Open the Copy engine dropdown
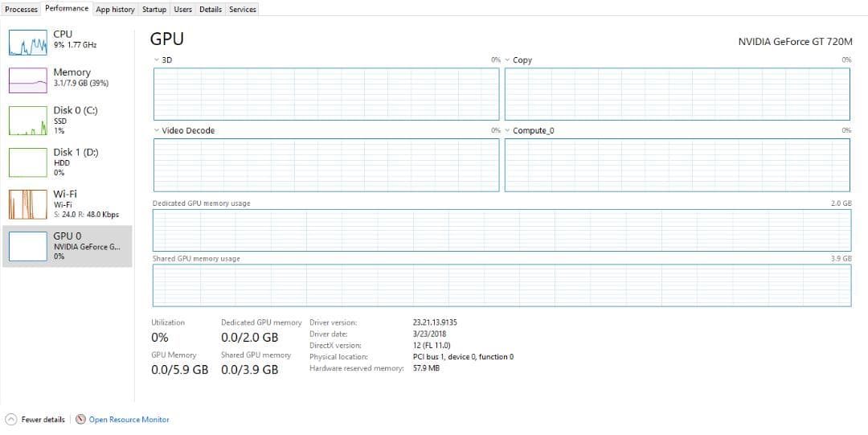This screenshot has width=868, height=435. (x=508, y=60)
